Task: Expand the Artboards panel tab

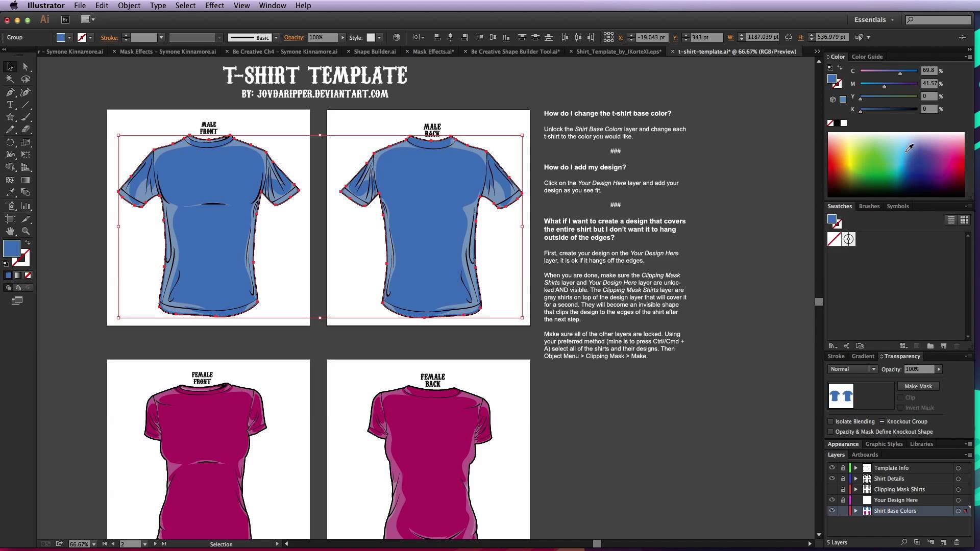Action: click(865, 455)
